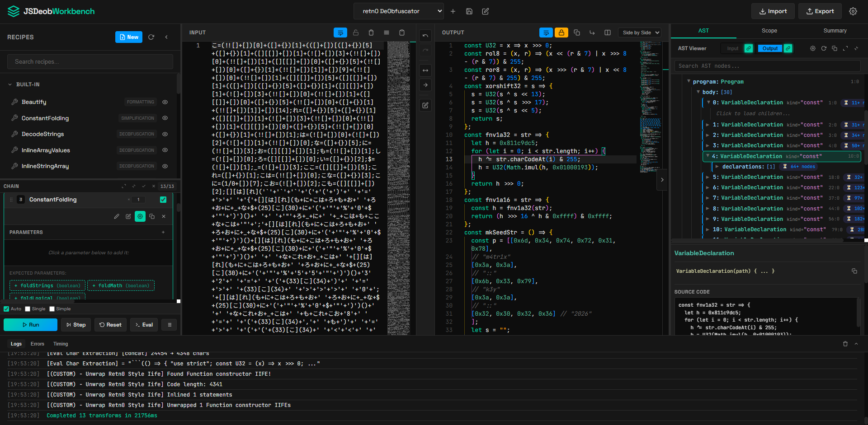Click the right arrow icon in the middle strip
The image size is (868, 425).
[x=425, y=85]
